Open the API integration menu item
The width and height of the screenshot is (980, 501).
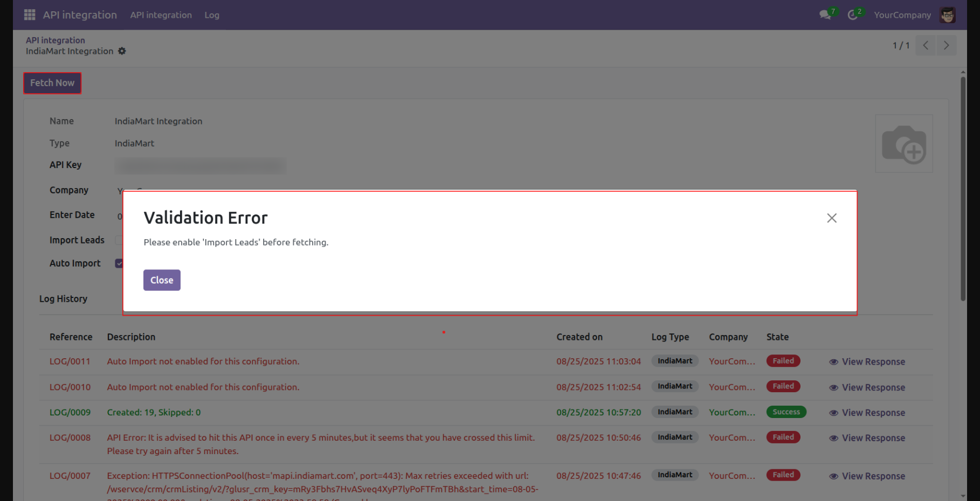161,15
